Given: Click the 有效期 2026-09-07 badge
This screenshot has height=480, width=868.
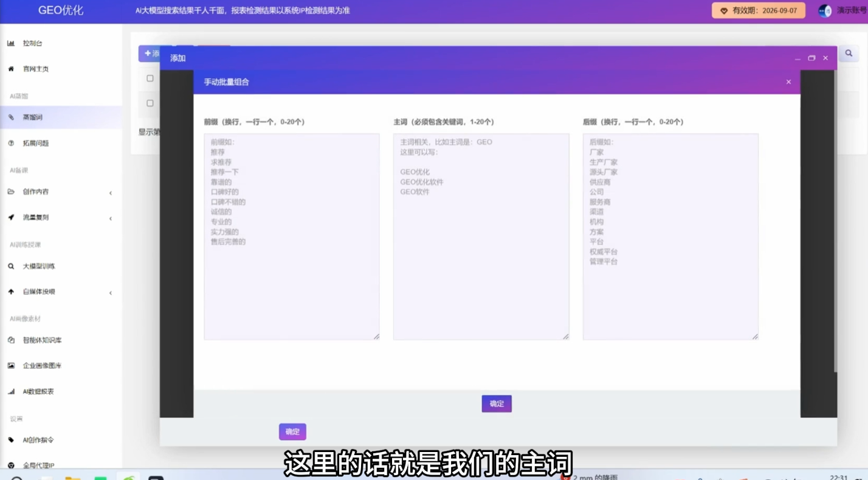Looking at the screenshot, I should click(x=758, y=10).
